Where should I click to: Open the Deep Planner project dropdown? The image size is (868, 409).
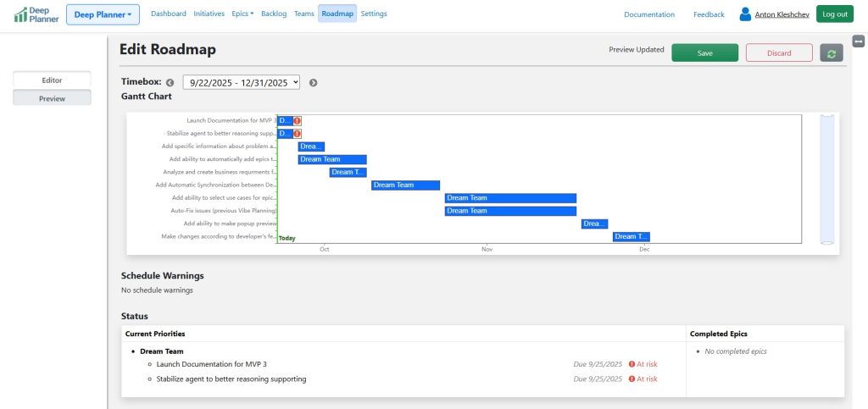[103, 14]
